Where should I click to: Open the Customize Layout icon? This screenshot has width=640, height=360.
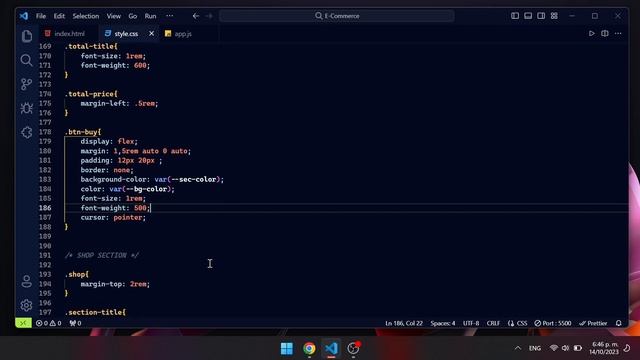[554, 16]
